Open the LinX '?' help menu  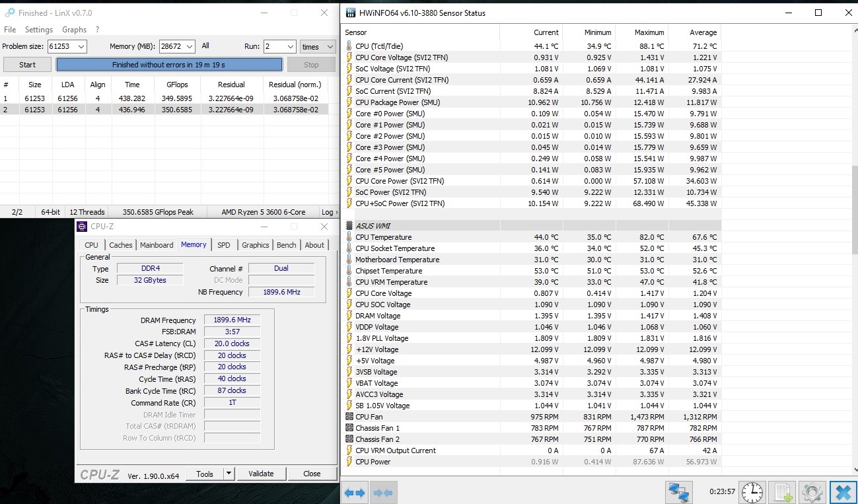97,30
